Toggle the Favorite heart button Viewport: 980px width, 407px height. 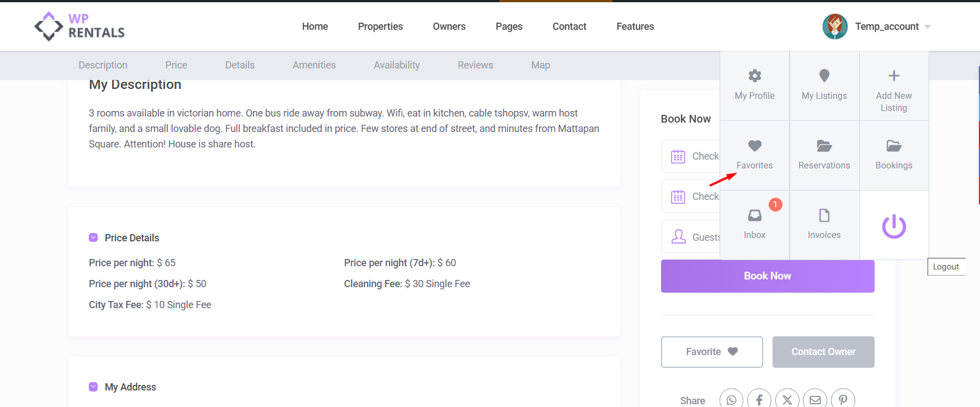click(x=712, y=352)
